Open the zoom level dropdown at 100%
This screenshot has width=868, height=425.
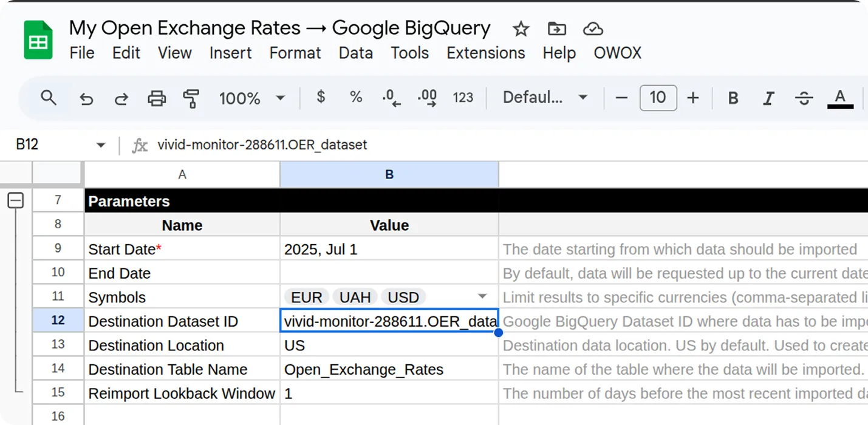coord(251,98)
